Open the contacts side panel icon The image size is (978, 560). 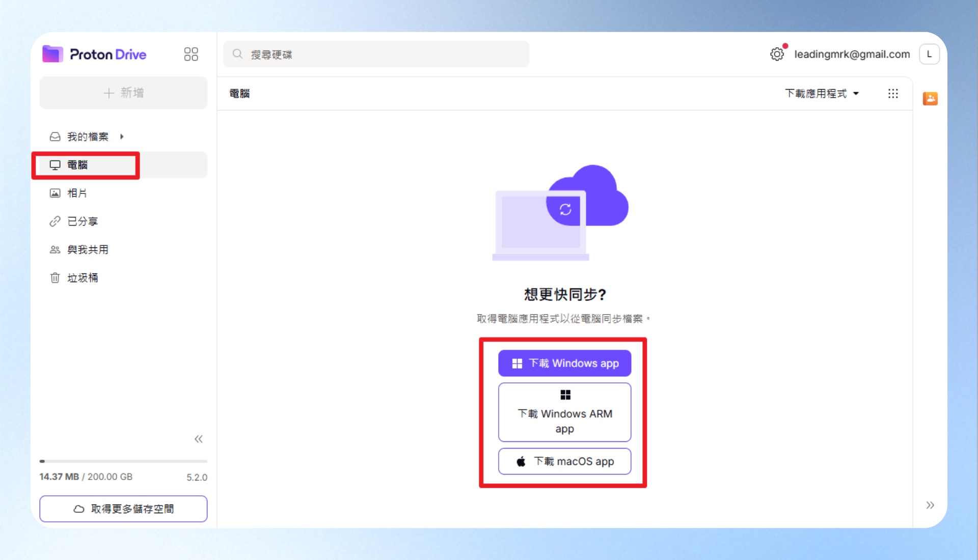930,98
